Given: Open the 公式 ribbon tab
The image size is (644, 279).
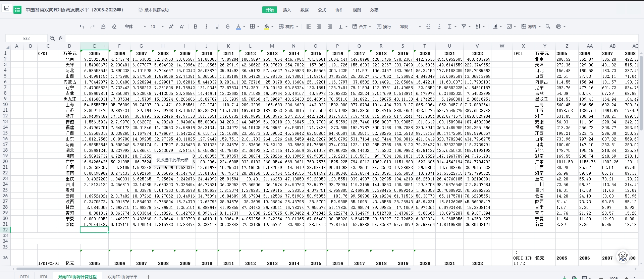Looking at the screenshot, I should point(322,10).
